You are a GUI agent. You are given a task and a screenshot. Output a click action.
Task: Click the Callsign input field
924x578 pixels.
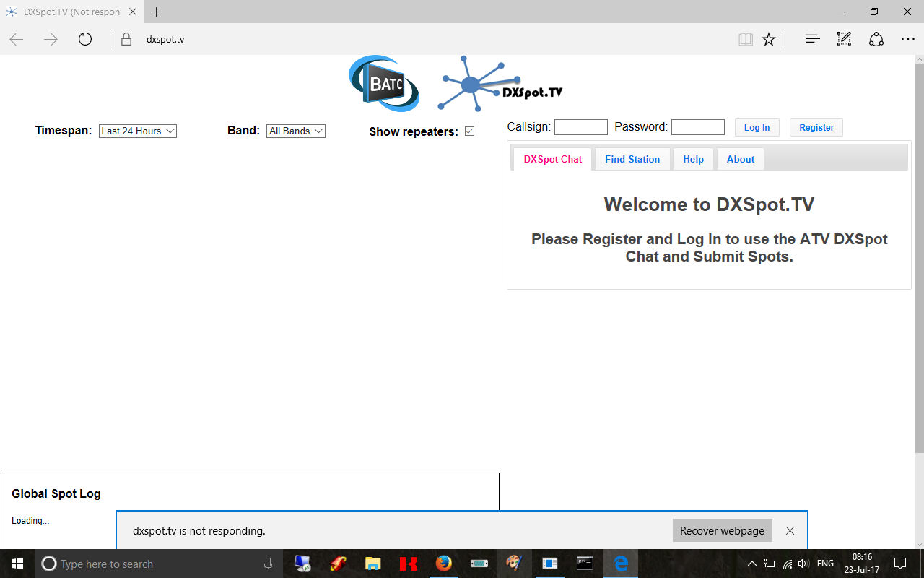(580, 127)
